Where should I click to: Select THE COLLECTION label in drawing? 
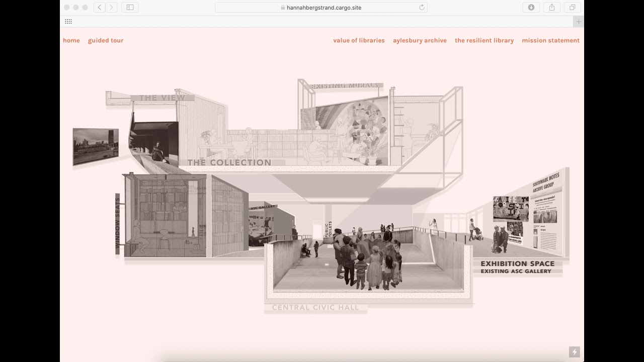(x=229, y=162)
